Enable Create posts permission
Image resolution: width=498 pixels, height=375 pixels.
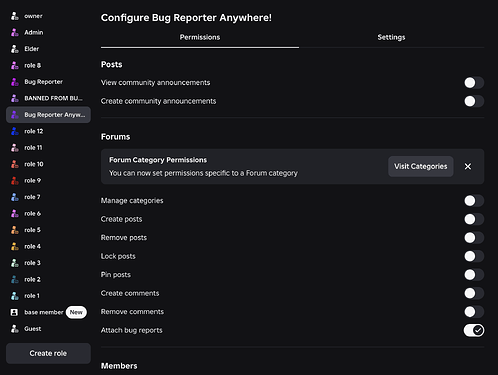click(x=474, y=219)
